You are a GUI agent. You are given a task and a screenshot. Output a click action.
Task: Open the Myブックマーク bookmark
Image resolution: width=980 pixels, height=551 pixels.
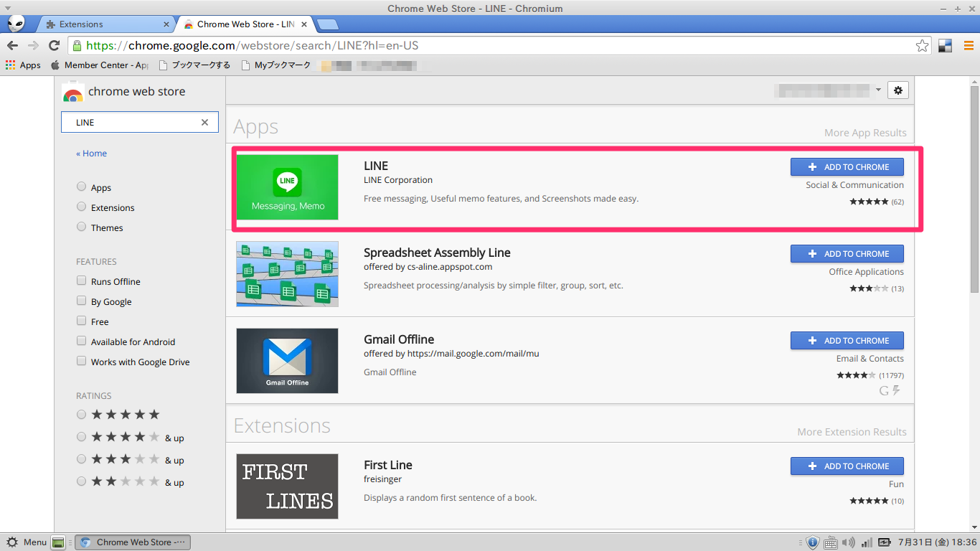click(x=277, y=65)
